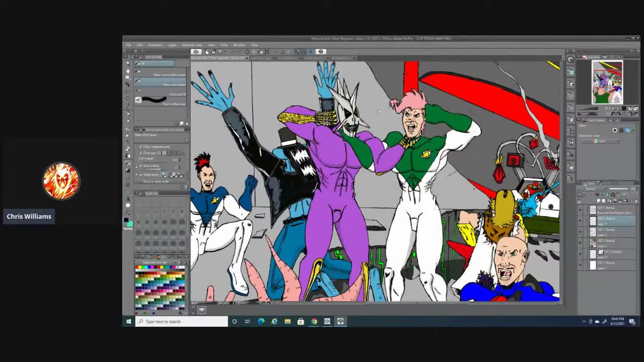Click highlighted second icon in right icon strip

pos(571,72)
